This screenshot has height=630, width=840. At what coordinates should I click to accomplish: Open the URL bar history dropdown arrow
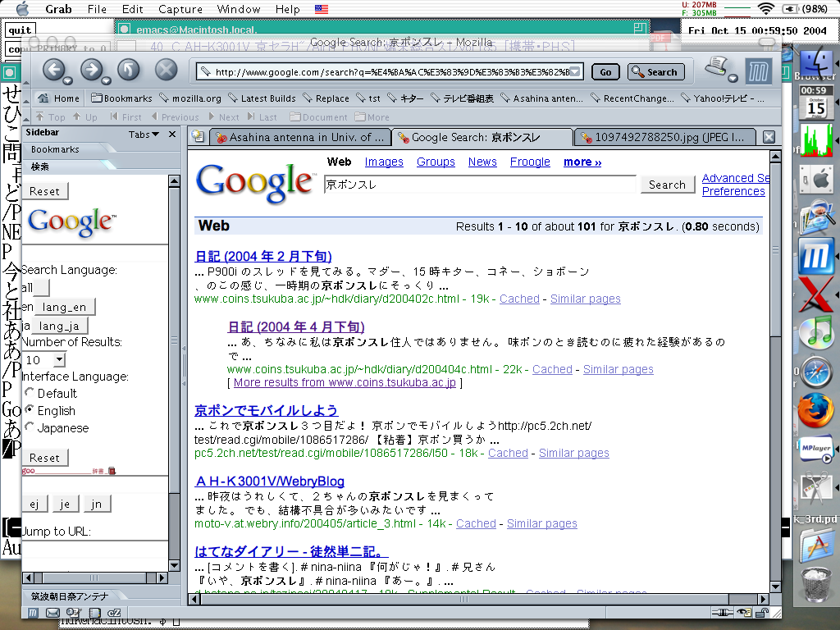point(575,71)
